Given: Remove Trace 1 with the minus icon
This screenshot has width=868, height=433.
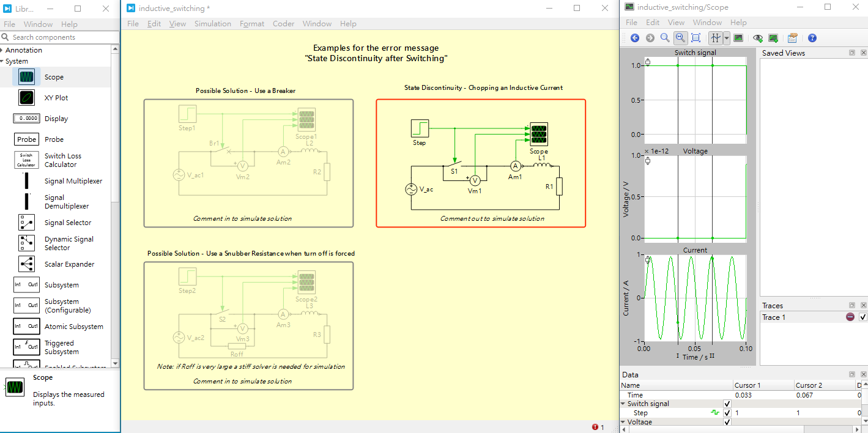Looking at the screenshot, I should (850, 317).
